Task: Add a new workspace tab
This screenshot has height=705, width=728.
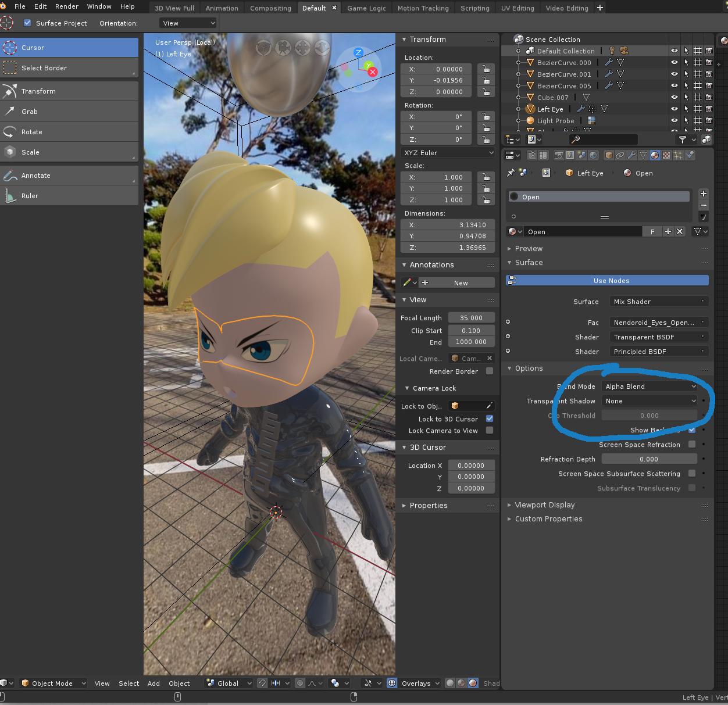Action: click(600, 8)
